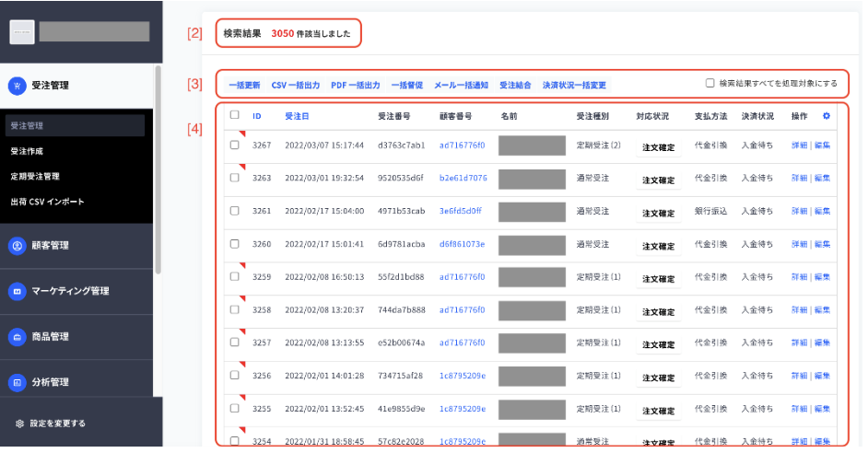Image resolution: width=868 pixels, height=453 pixels.
Task: Open customer number b2e61d7076
Action: (x=463, y=178)
